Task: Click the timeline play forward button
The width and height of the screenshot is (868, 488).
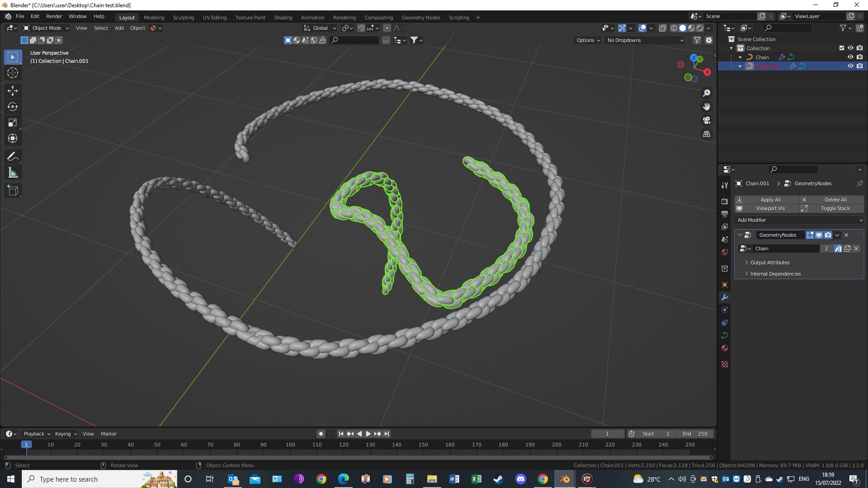Action: tap(368, 434)
